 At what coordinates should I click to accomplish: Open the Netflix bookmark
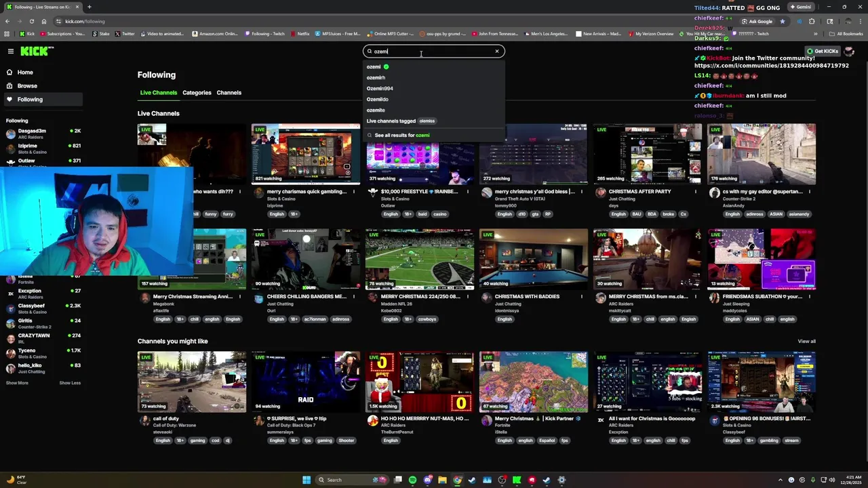point(299,33)
